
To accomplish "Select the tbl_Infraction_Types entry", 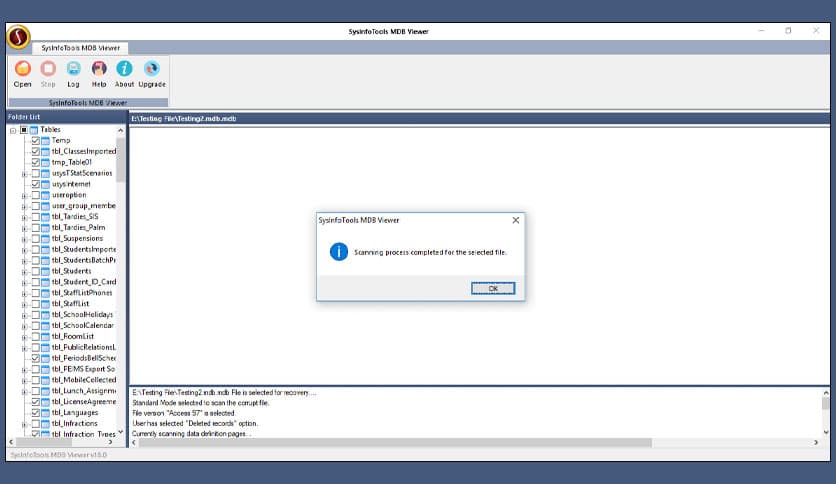I will tap(84, 434).
